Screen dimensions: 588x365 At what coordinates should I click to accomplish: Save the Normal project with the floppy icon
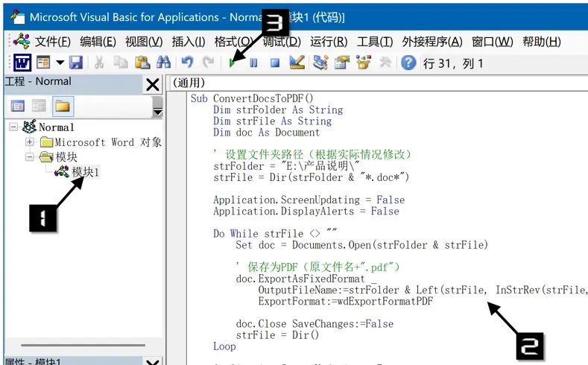76,63
